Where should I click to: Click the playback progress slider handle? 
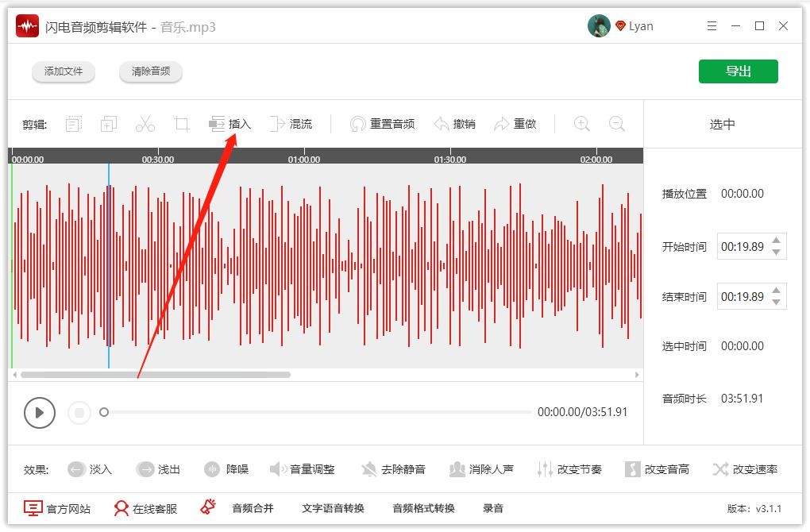coord(104,412)
